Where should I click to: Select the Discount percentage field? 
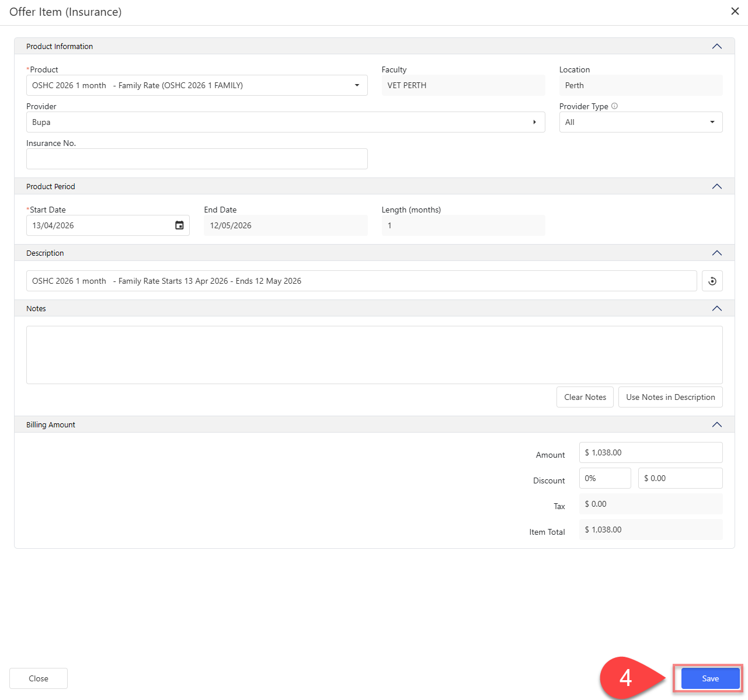[x=604, y=478]
